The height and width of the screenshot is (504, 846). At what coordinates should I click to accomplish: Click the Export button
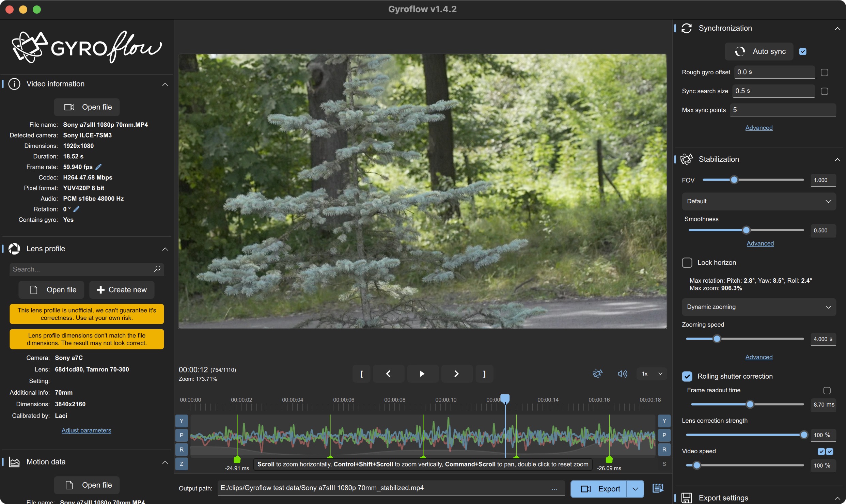pos(599,489)
